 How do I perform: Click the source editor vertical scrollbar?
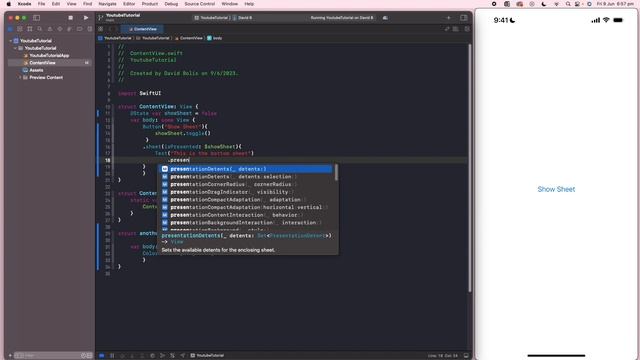click(x=469, y=167)
